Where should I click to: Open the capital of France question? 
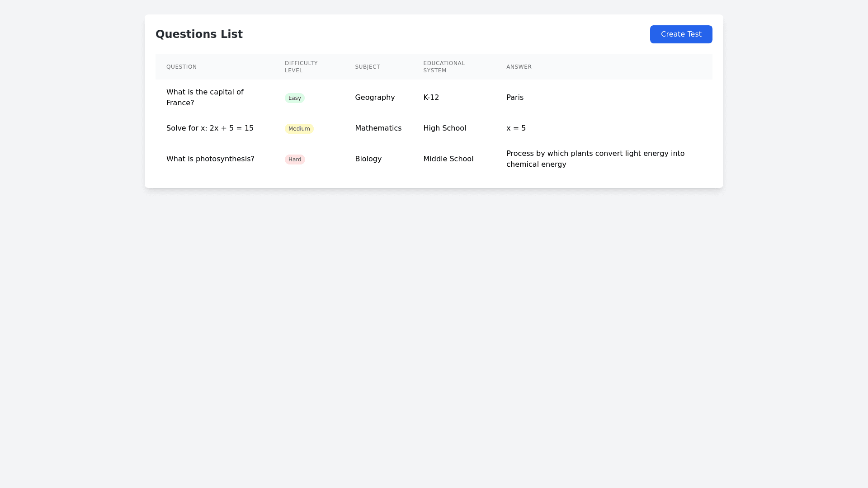coord(205,98)
